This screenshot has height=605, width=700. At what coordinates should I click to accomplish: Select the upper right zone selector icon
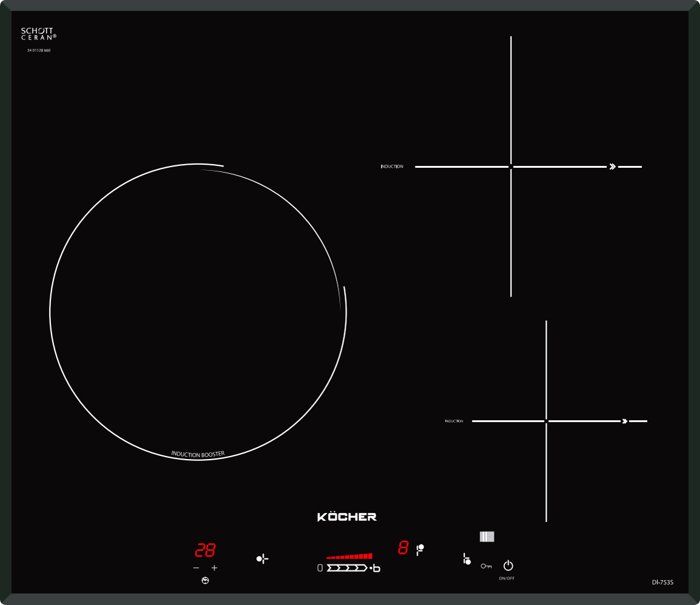[x=420, y=549]
